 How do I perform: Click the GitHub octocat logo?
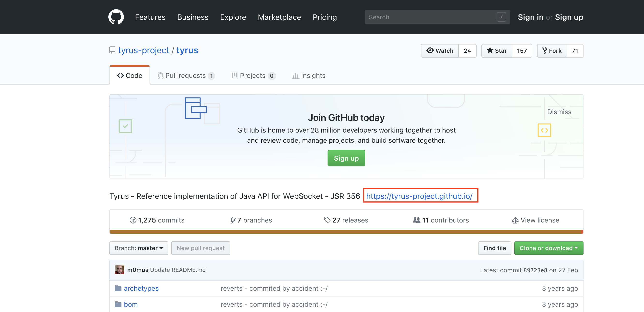(116, 17)
